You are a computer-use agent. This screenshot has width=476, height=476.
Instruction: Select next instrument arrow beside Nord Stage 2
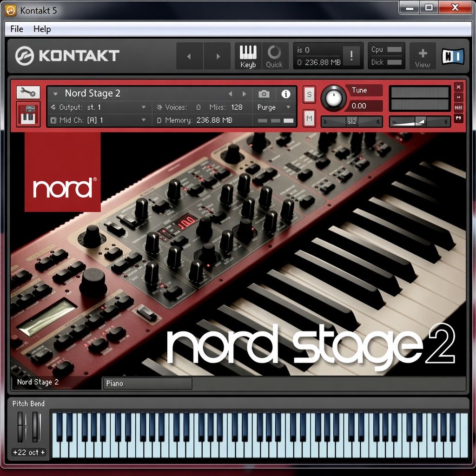point(245,94)
